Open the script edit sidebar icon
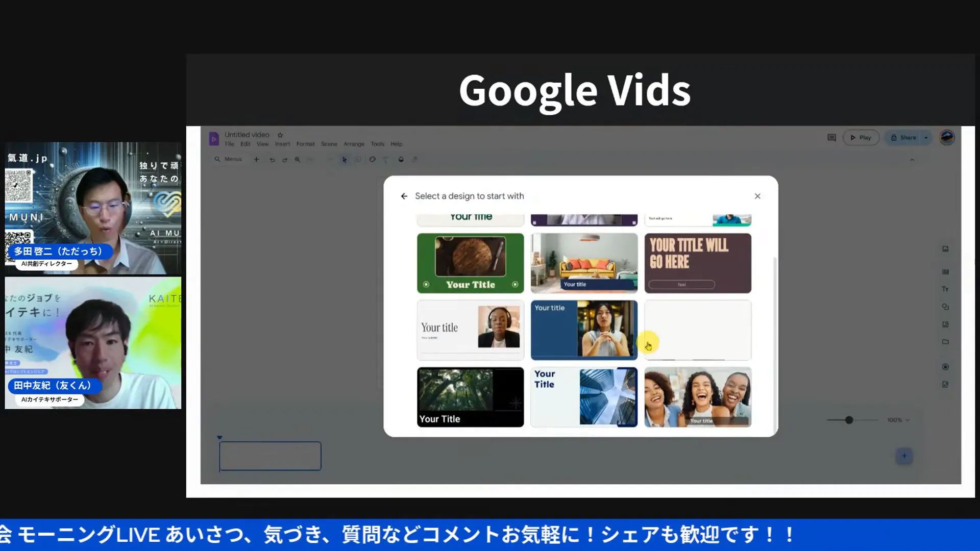The height and width of the screenshot is (551, 980). (945, 385)
